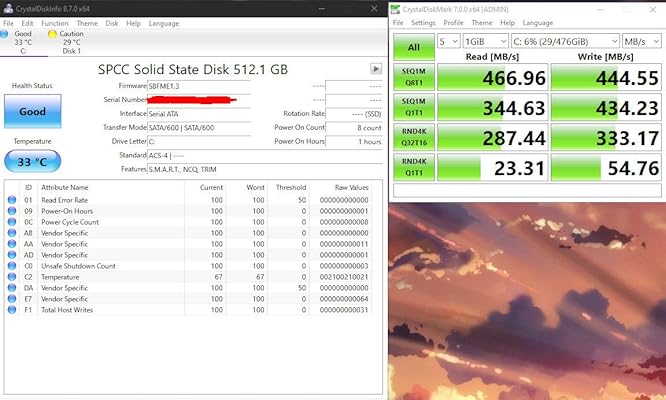Expand the C: 6% drive selector
This screenshot has width=666, height=400.
tap(565, 41)
